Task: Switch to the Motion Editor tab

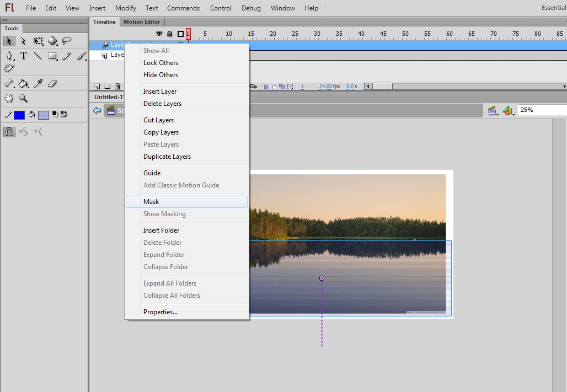Action: [142, 22]
